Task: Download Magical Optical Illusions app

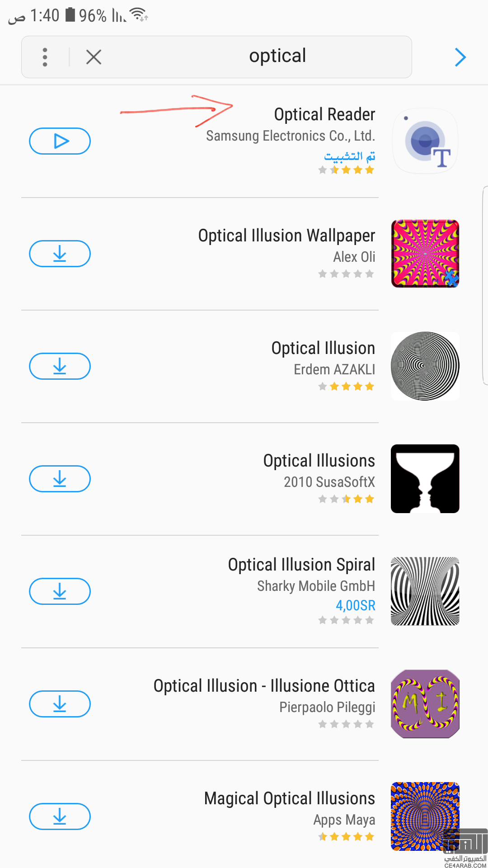Action: click(60, 816)
